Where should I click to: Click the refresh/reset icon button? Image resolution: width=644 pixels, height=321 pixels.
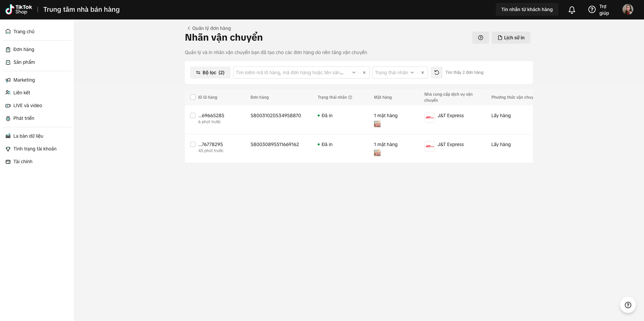(x=437, y=73)
